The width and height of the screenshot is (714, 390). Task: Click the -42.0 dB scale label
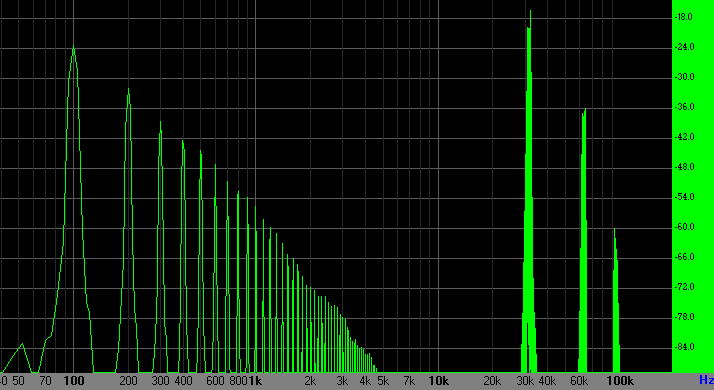pos(684,137)
